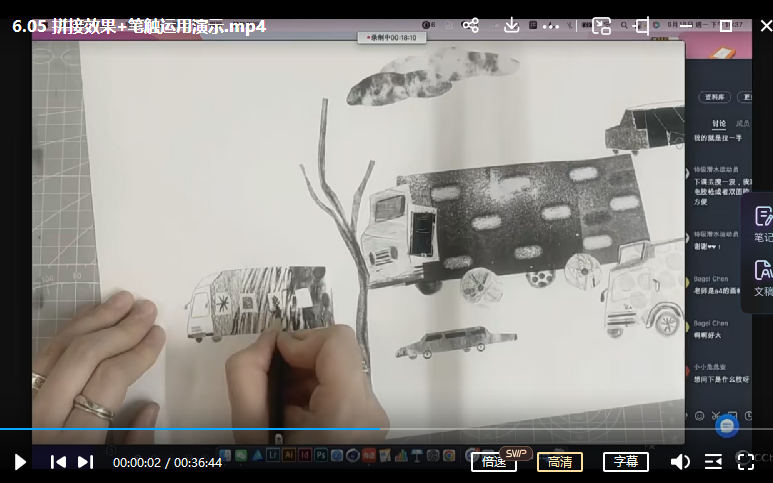The height and width of the screenshot is (483, 773).
Task: Mute the volume speaker icon
Action: pyautogui.click(x=680, y=462)
